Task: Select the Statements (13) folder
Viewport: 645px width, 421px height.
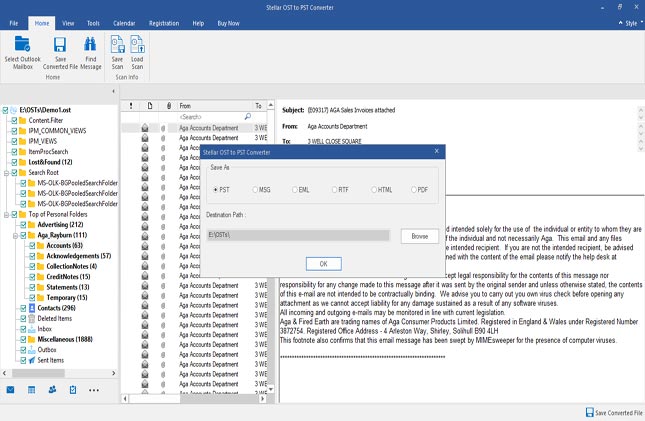Action: 67,287
